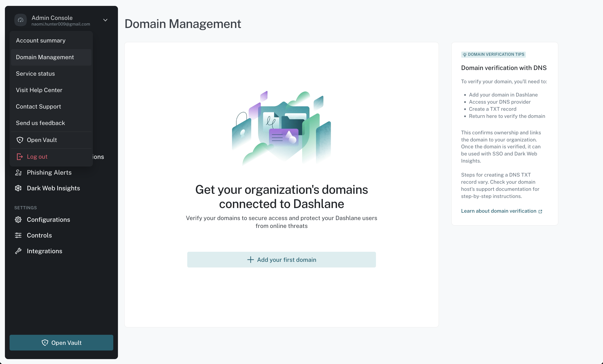Log out via the red Log out entry
This screenshot has height=364, width=603.
[51, 157]
